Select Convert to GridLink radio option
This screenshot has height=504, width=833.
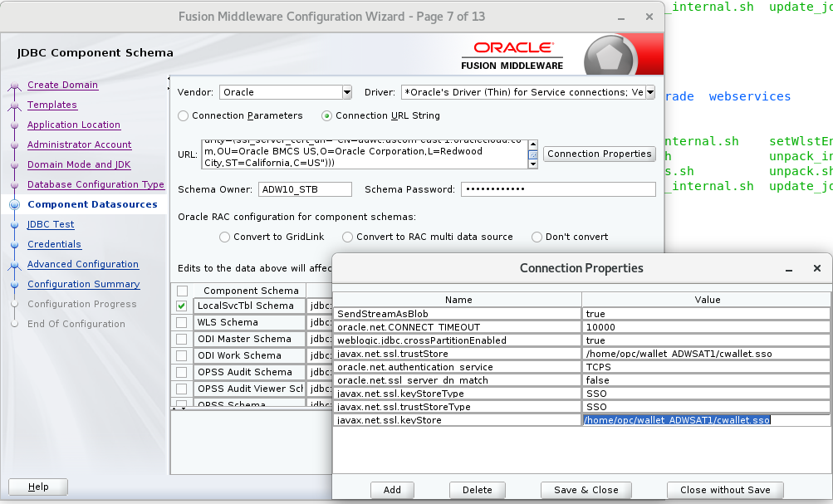click(225, 237)
